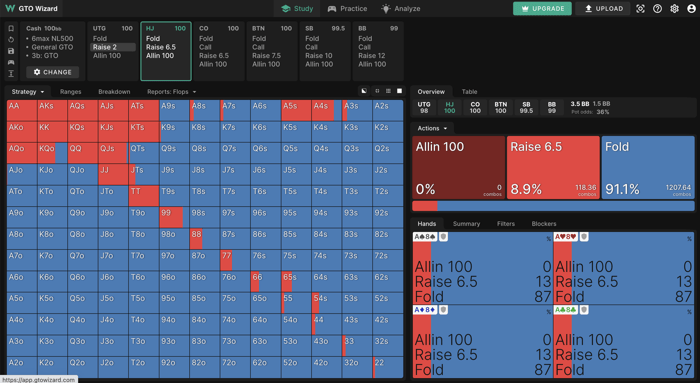Open the user account profile icon

coord(691,8)
